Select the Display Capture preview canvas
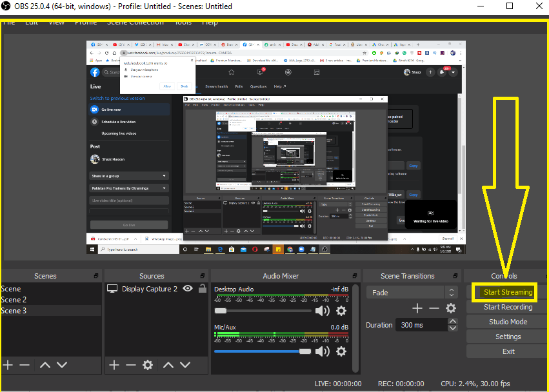Image resolution: width=549 pixels, height=392 pixels. [x=276, y=147]
